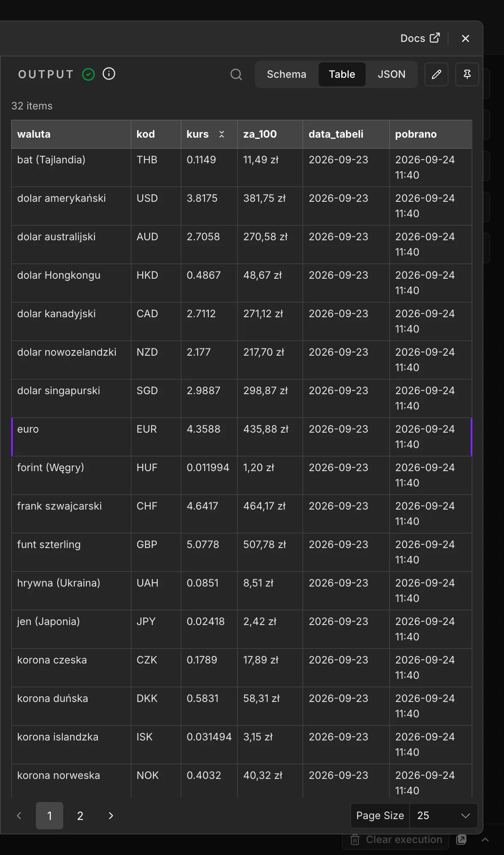Select page 1 button
The image size is (504, 855).
50,816
